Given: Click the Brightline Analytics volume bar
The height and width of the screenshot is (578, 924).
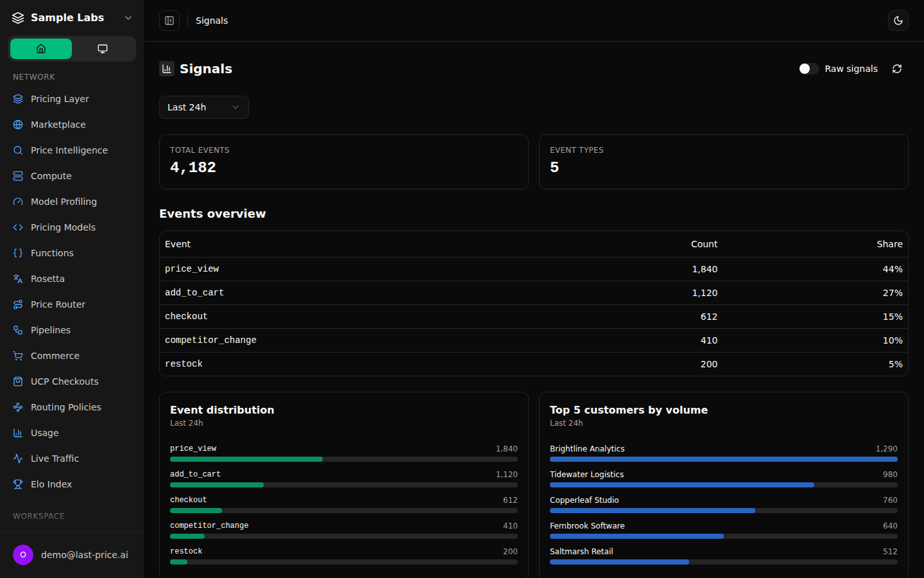Looking at the screenshot, I should point(724,459).
